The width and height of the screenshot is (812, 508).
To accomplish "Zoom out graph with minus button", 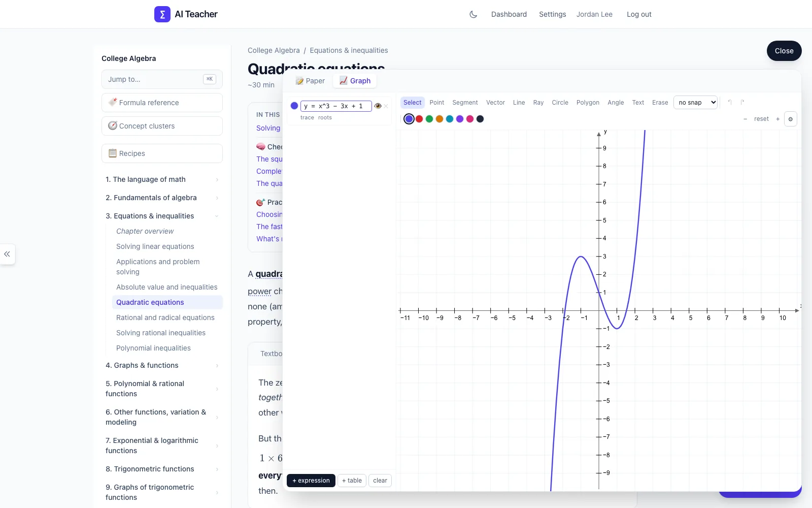I will [745, 119].
